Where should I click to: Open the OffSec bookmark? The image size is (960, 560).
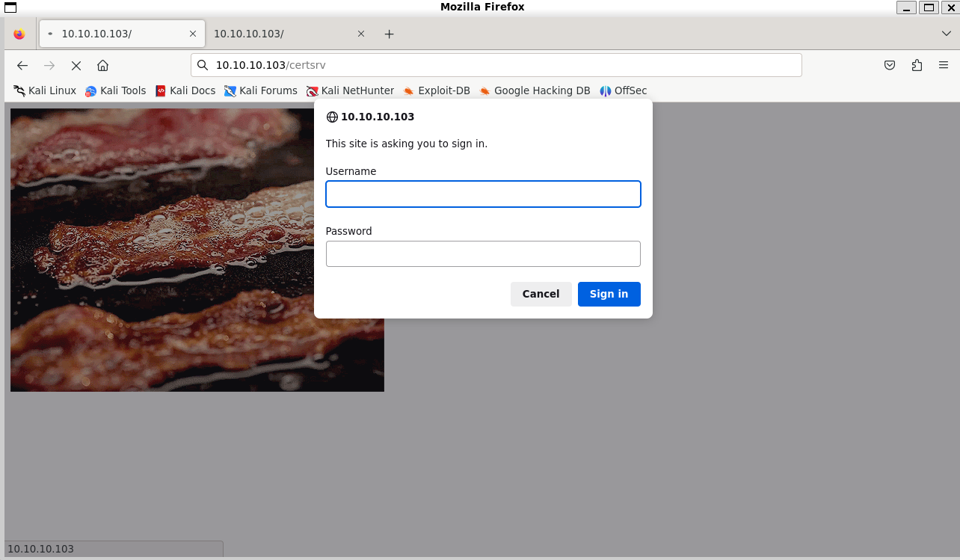[623, 90]
